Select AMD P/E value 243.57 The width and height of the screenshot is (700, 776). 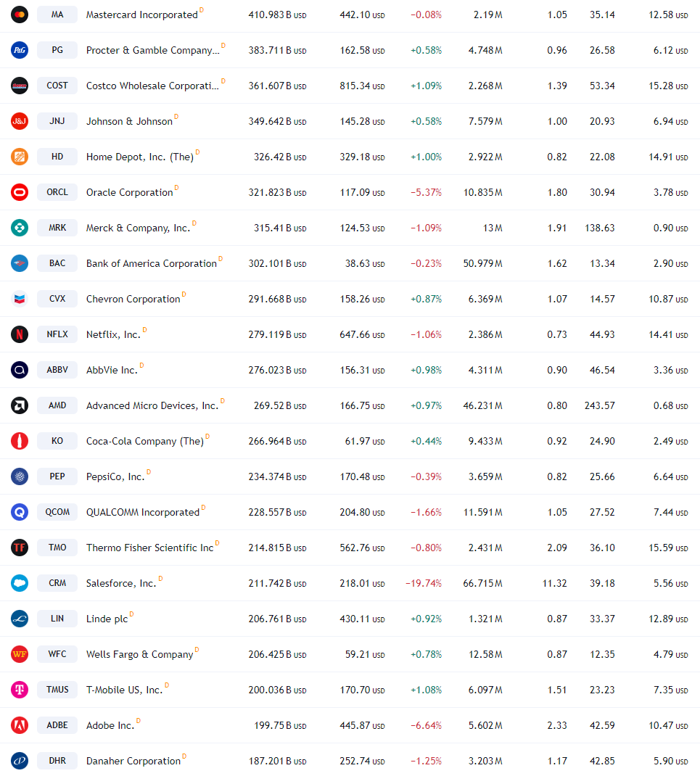pos(599,406)
